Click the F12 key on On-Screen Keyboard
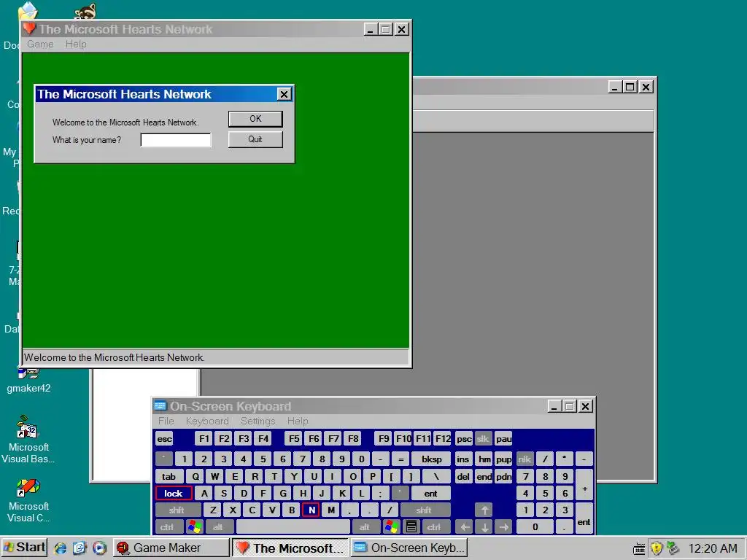747x560 pixels. coord(443,438)
